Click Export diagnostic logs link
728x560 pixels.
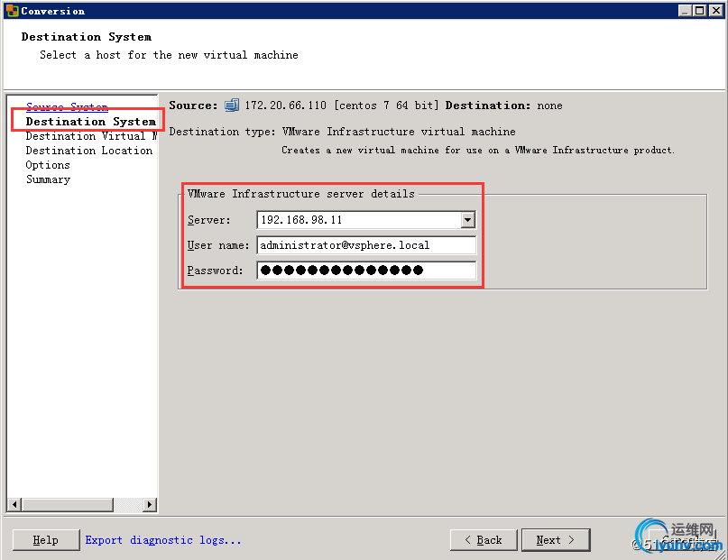tap(163, 540)
